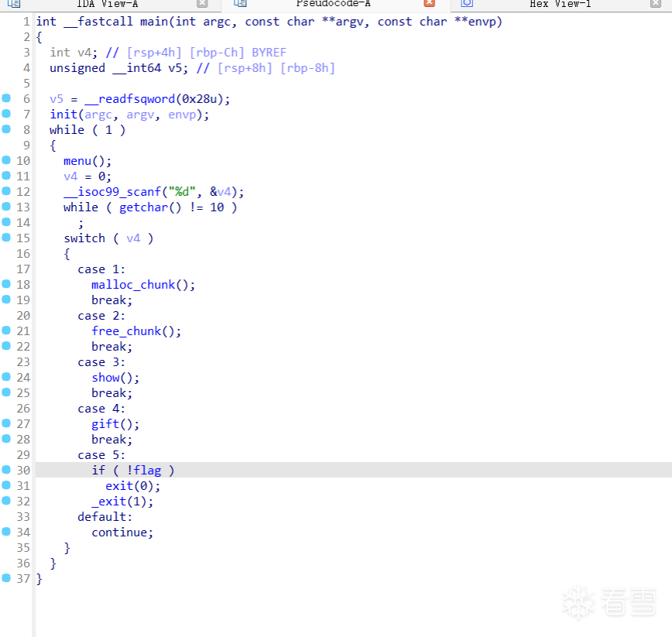Viewport: 672px width, 637px height.
Task: Switch to the IDA View-A tab
Action: tap(107, 4)
